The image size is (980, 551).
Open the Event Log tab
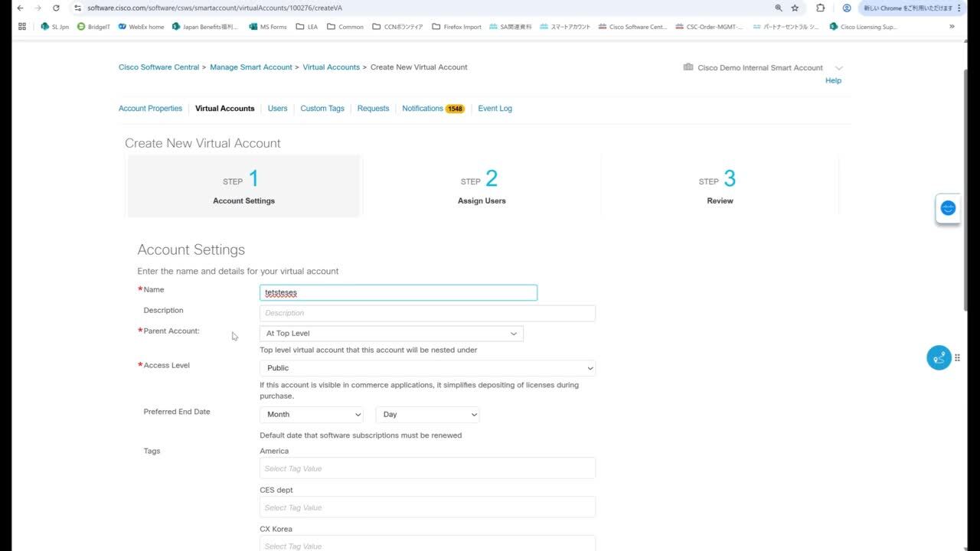point(495,109)
